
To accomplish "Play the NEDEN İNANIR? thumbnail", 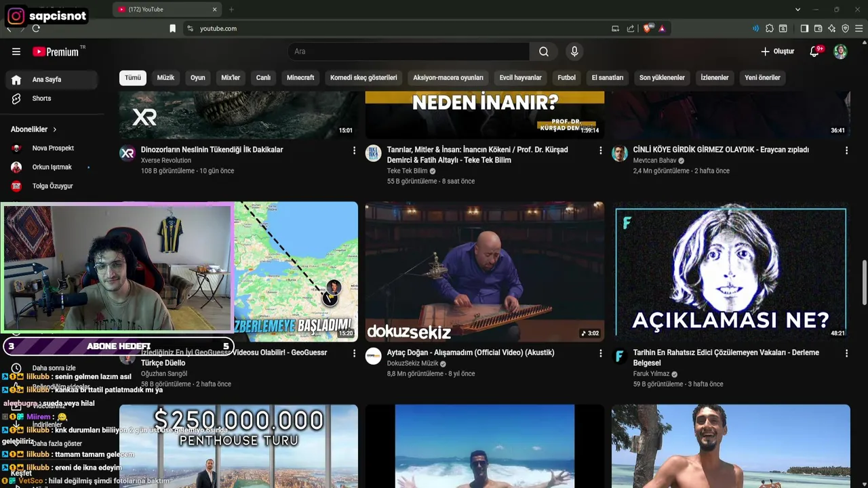I will coord(484,115).
